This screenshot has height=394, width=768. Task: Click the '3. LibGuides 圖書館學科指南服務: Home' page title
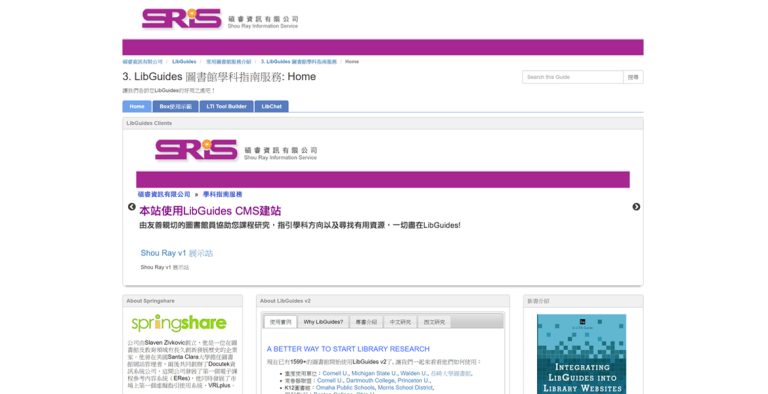[219, 77]
